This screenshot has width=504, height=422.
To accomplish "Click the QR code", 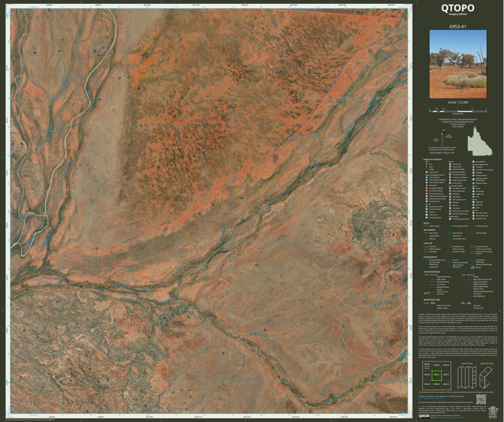I will [481, 399].
